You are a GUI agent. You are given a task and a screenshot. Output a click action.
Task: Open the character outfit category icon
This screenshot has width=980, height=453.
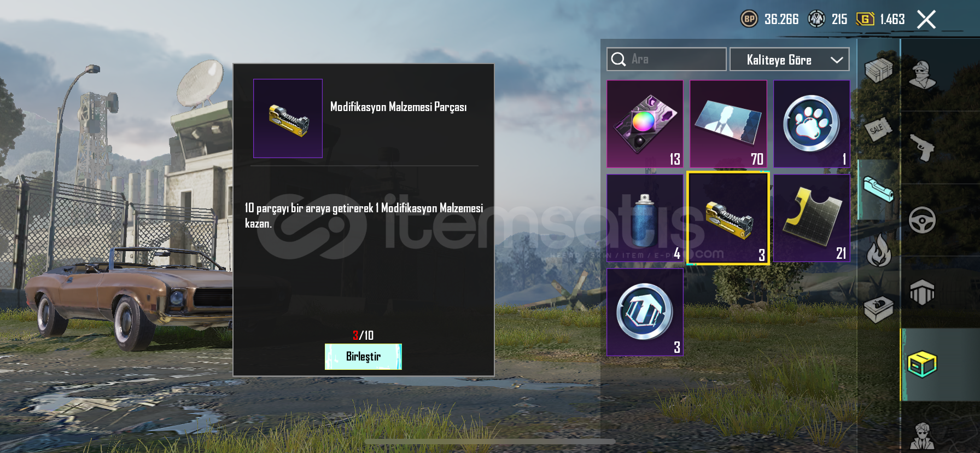tap(923, 74)
